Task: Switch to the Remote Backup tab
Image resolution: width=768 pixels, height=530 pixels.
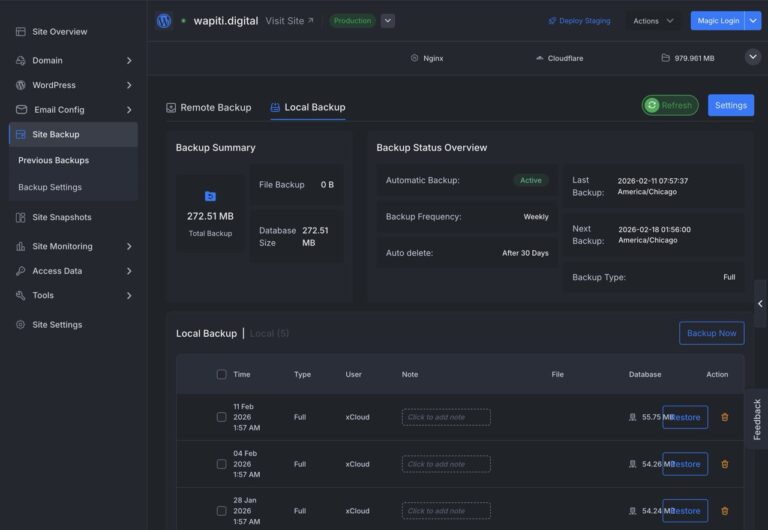Action: pyautogui.click(x=208, y=107)
